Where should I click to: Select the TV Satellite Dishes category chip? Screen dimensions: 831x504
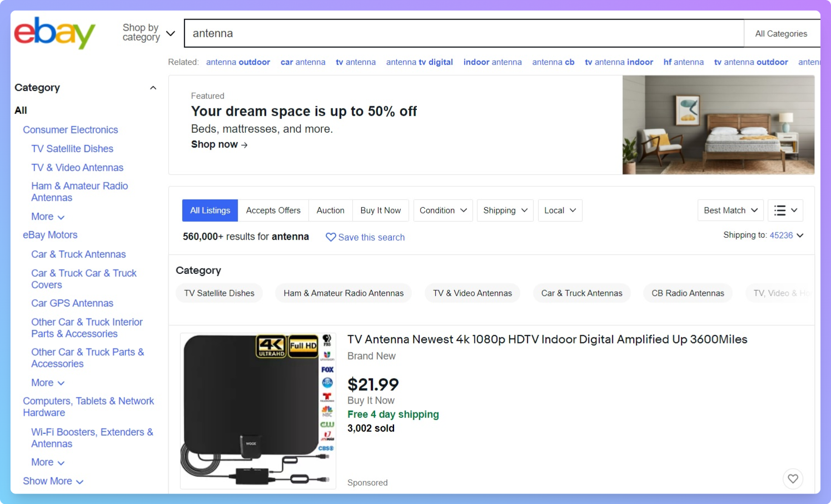coord(219,293)
